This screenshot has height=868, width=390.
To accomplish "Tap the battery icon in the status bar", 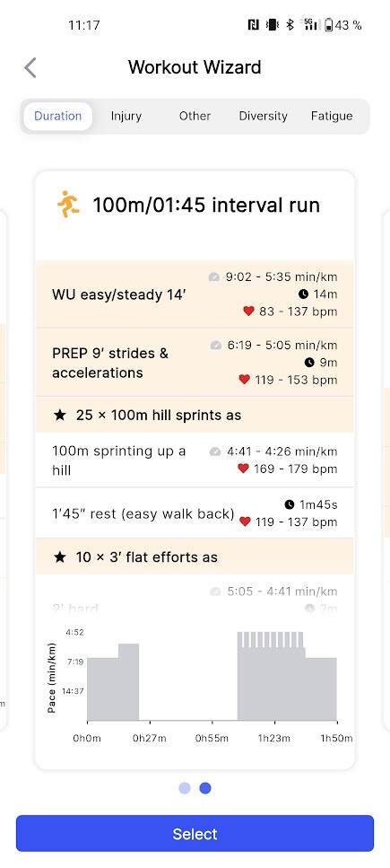I will [x=329, y=25].
